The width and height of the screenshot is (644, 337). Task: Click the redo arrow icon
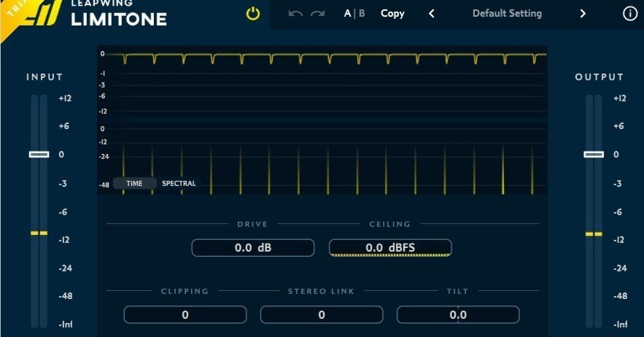(x=317, y=14)
